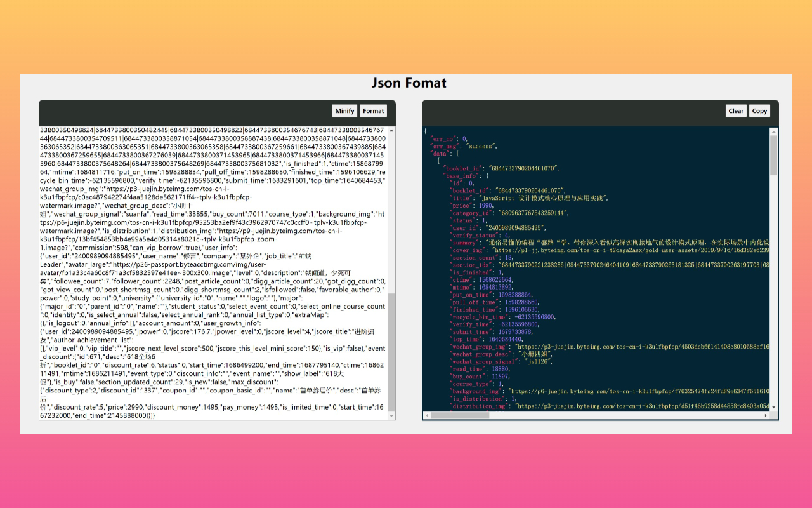Viewport: 812px width, 508px height.
Task: Click the "is_distribution": 1 line in output
Action: pyautogui.click(x=483, y=399)
